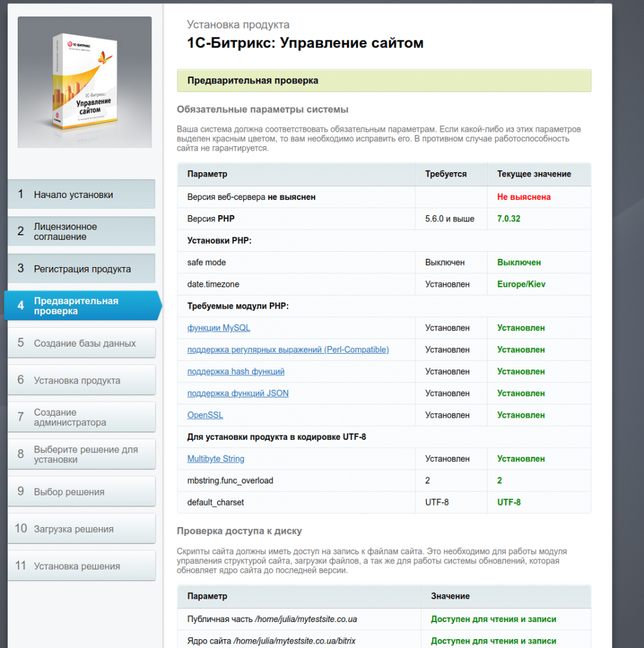This screenshot has width=644, height=648.
Task: Click the mbstring.func_overload parameter label
Action: tap(230, 481)
